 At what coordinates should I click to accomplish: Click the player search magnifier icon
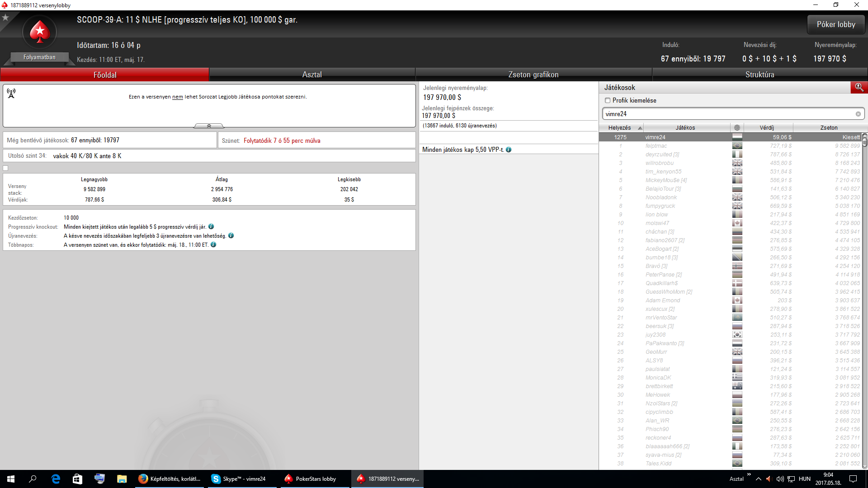[859, 87]
